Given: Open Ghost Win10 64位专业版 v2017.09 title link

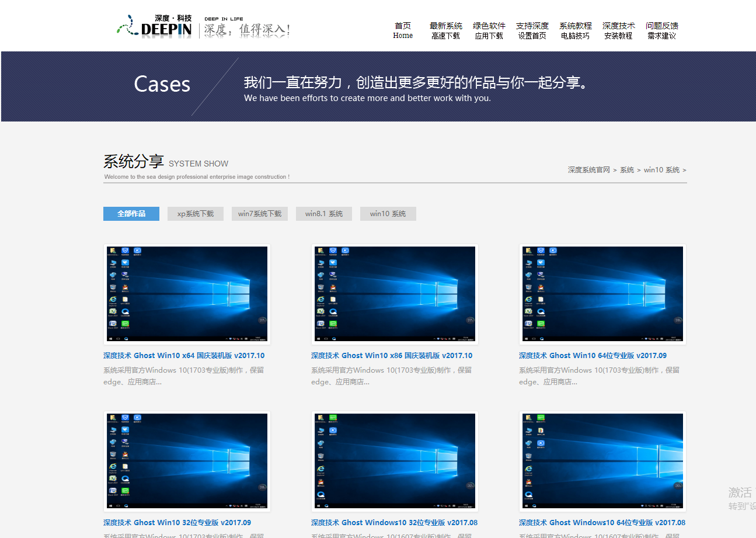Looking at the screenshot, I should pyautogui.click(x=593, y=356).
